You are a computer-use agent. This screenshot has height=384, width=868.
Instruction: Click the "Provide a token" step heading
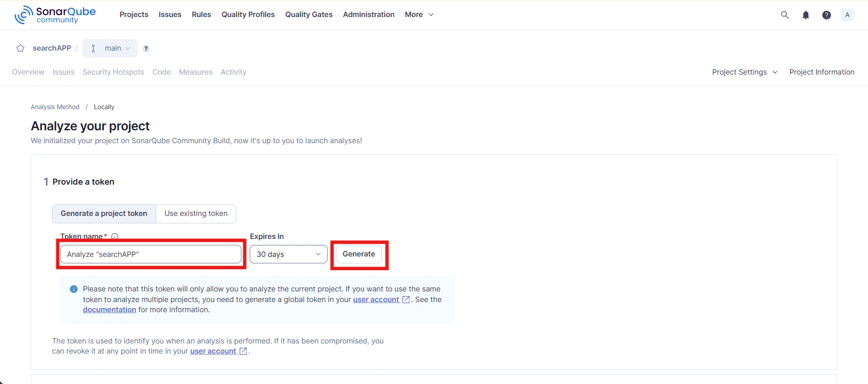[x=83, y=182]
